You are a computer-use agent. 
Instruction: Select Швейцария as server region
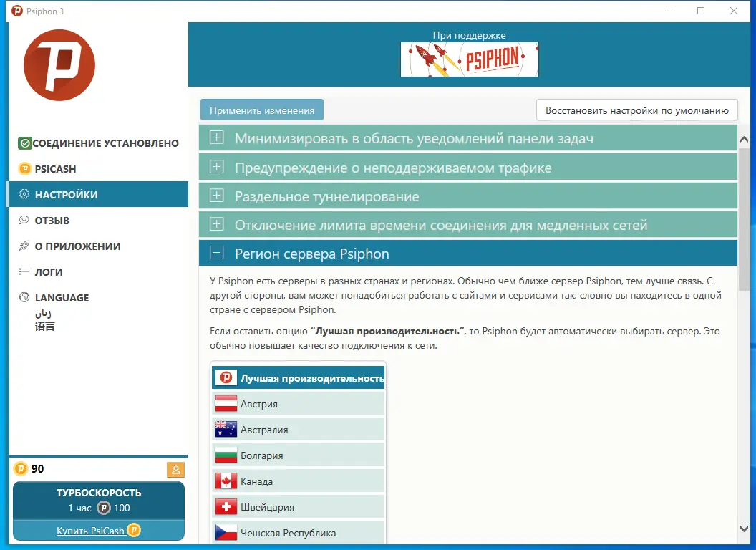[x=299, y=506]
